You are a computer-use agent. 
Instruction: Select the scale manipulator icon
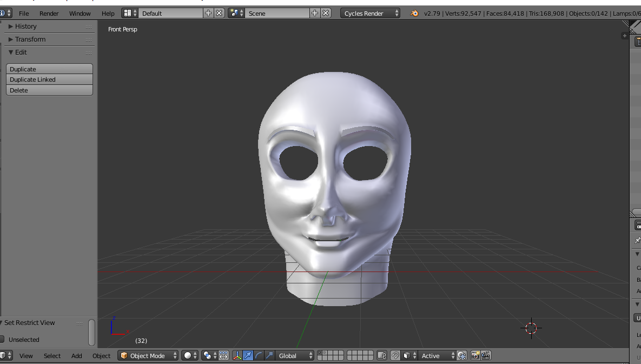coord(269,355)
